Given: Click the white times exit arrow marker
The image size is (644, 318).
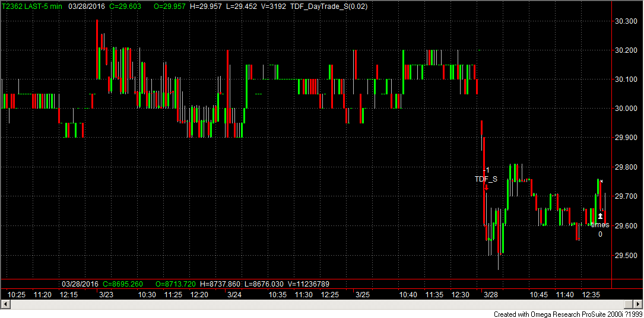Looking at the screenshot, I should pos(600,216).
